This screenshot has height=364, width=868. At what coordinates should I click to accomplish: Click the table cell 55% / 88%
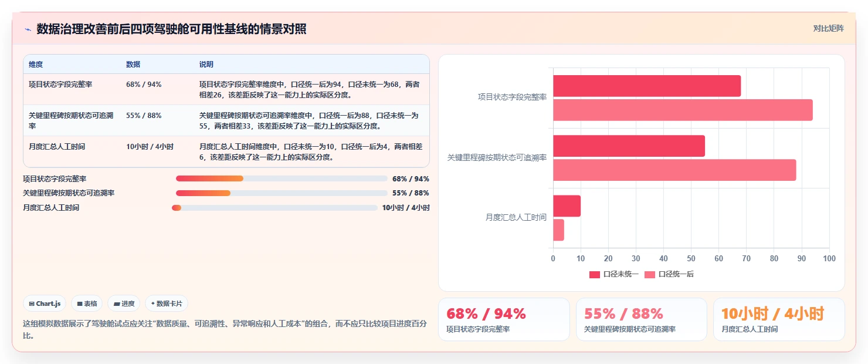click(x=144, y=116)
